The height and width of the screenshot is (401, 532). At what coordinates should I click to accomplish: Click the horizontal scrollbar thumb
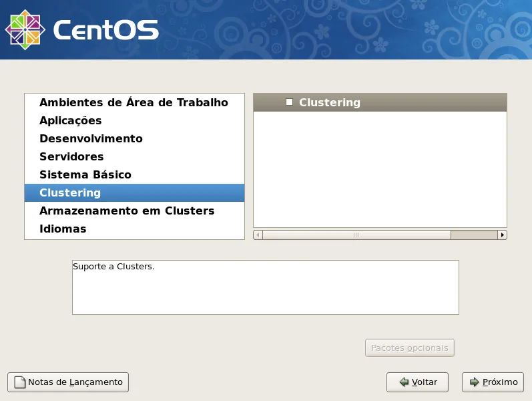[x=356, y=235]
